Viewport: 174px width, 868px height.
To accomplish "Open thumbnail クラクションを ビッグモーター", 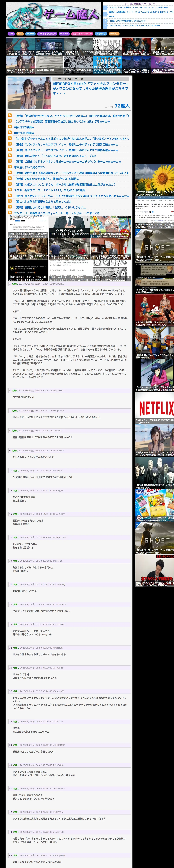I will [x=69, y=227].
